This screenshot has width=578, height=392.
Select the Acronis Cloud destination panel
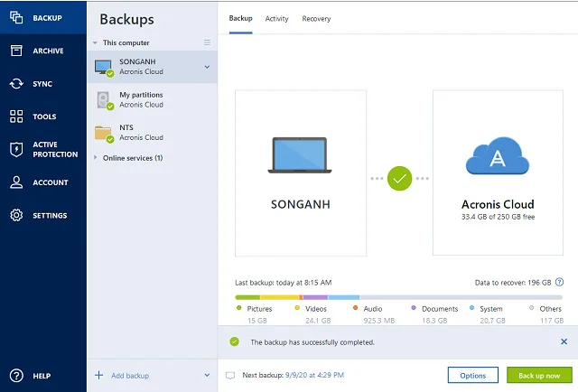[498, 173]
